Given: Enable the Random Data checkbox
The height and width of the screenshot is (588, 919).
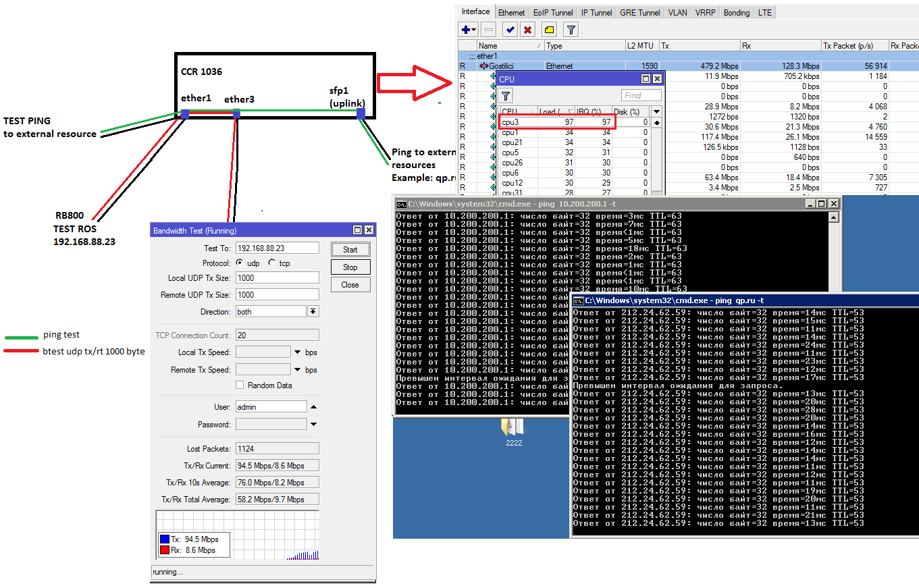Looking at the screenshot, I should pyautogui.click(x=240, y=385).
